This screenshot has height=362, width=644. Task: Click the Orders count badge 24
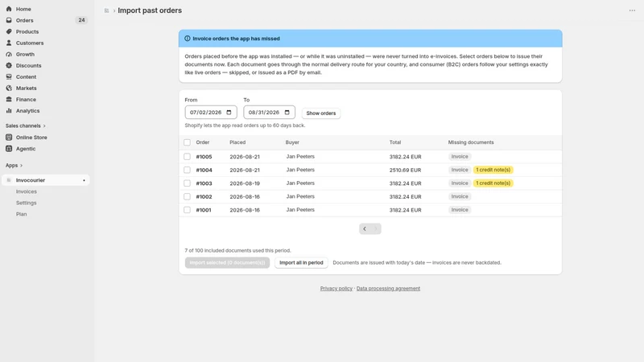click(81, 20)
